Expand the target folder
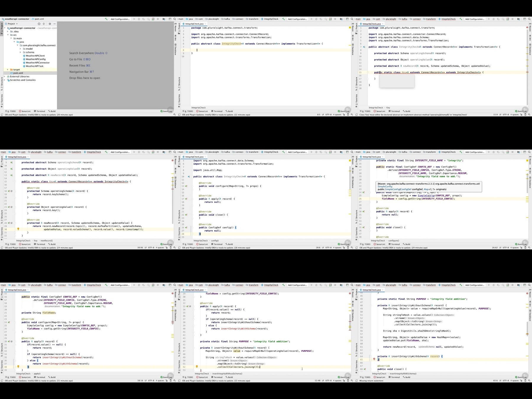Image resolution: width=532 pixels, height=399 pixels. pyautogui.click(x=8, y=69)
